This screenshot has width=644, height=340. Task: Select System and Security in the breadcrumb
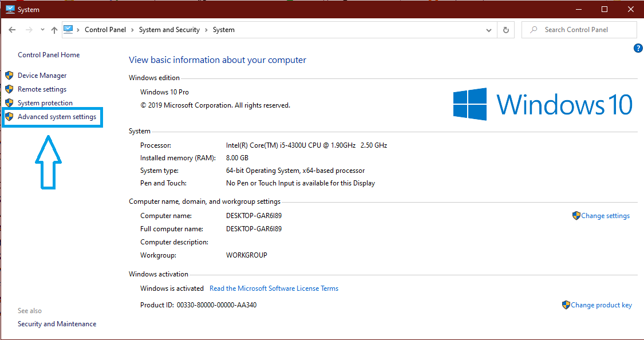pyautogui.click(x=169, y=30)
